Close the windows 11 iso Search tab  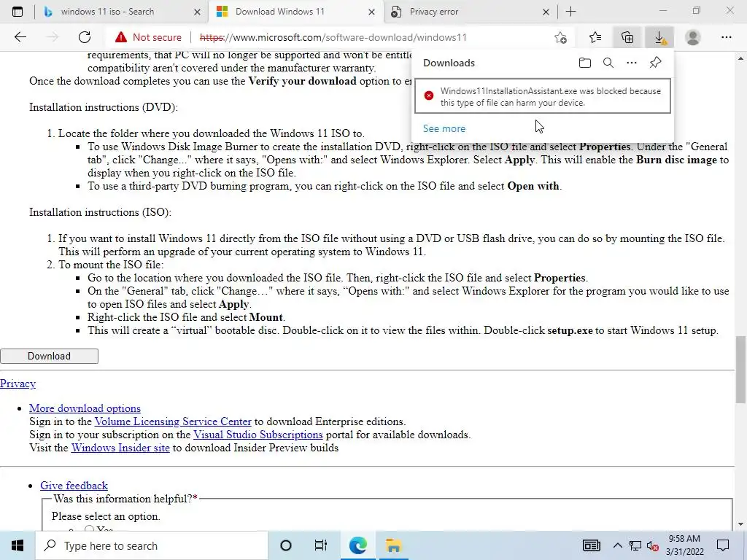(x=197, y=12)
